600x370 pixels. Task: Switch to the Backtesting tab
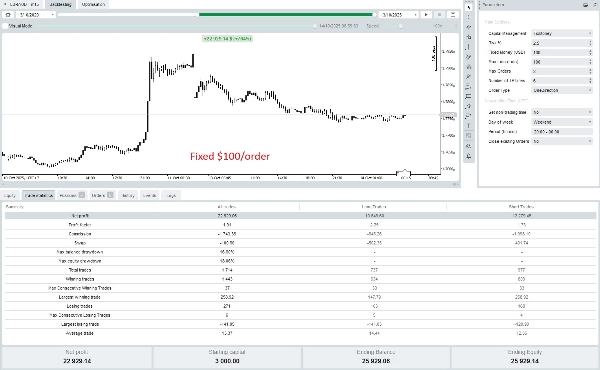[x=60, y=5]
